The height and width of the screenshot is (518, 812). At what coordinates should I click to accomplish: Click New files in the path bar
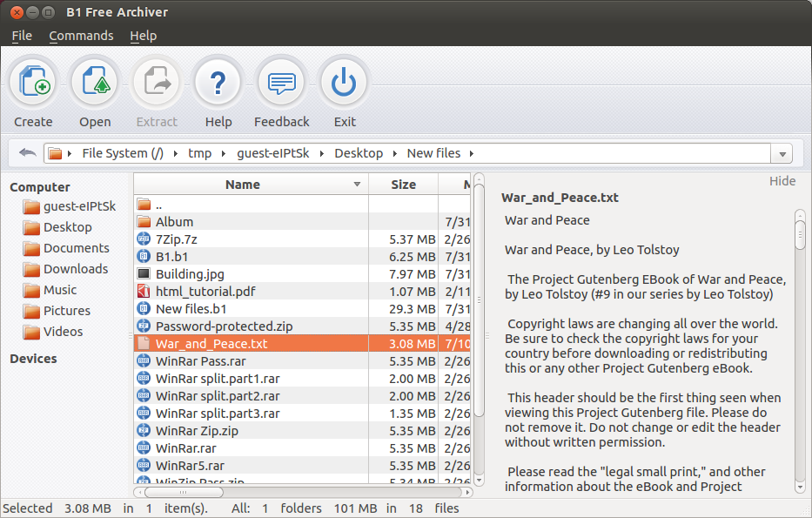(433, 153)
